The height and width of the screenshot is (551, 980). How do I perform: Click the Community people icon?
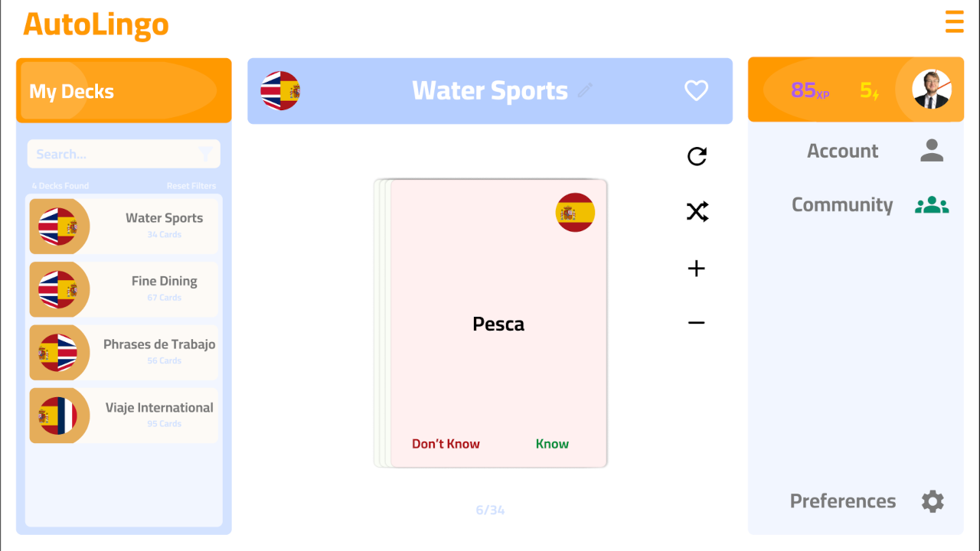click(x=932, y=205)
